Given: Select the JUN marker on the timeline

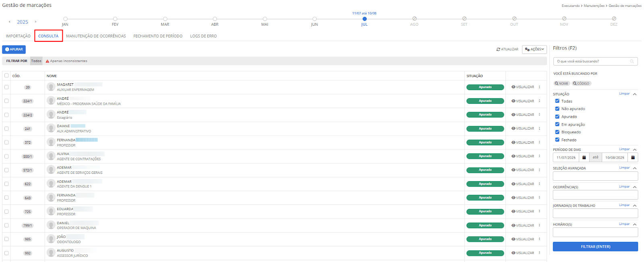Looking at the screenshot, I should tap(314, 19).
